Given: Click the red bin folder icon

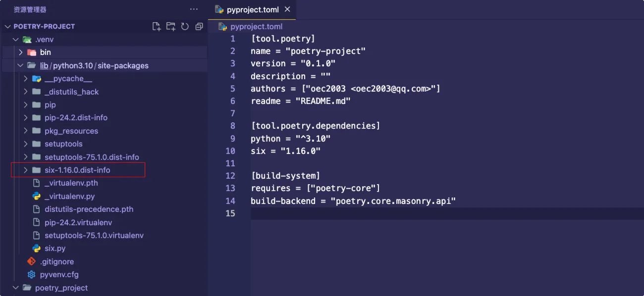Looking at the screenshot, I should tap(32, 52).
